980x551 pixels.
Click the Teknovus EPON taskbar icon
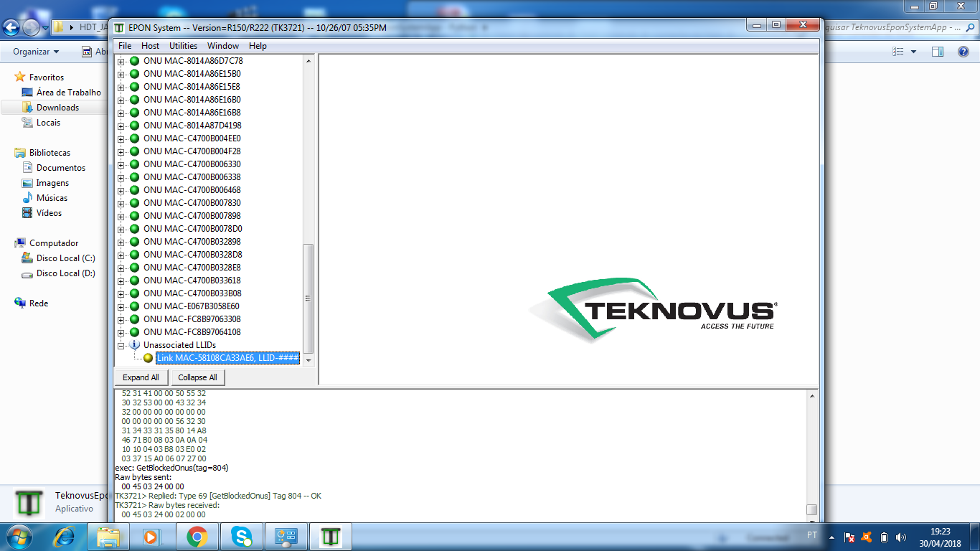coord(330,536)
